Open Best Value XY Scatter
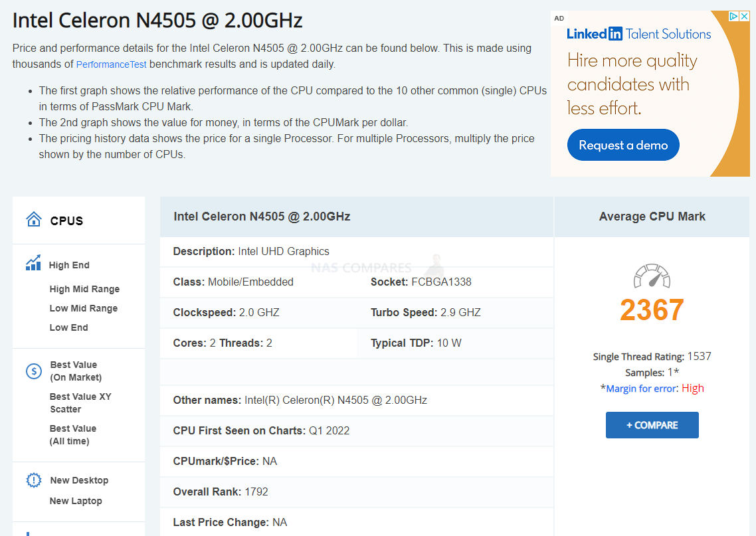756x536 pixels. [80, 403]
